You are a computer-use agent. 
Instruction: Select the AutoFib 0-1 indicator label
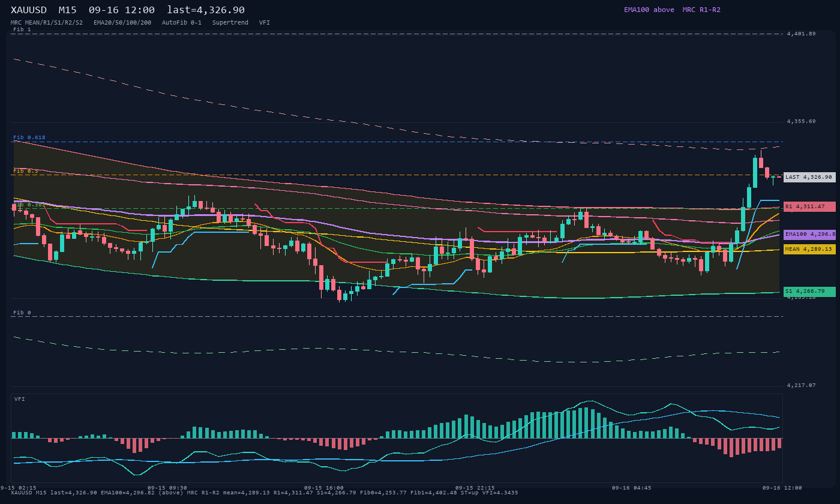182,23
